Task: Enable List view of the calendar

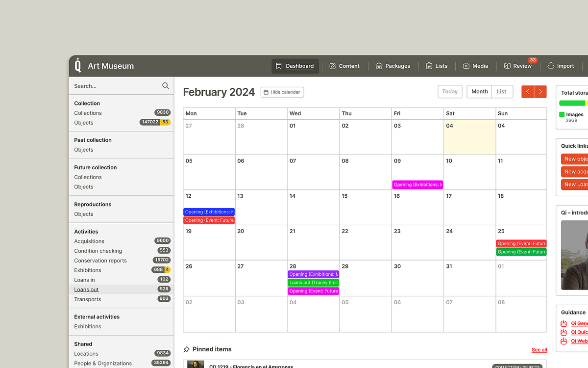Action: (x=502, y=91)
